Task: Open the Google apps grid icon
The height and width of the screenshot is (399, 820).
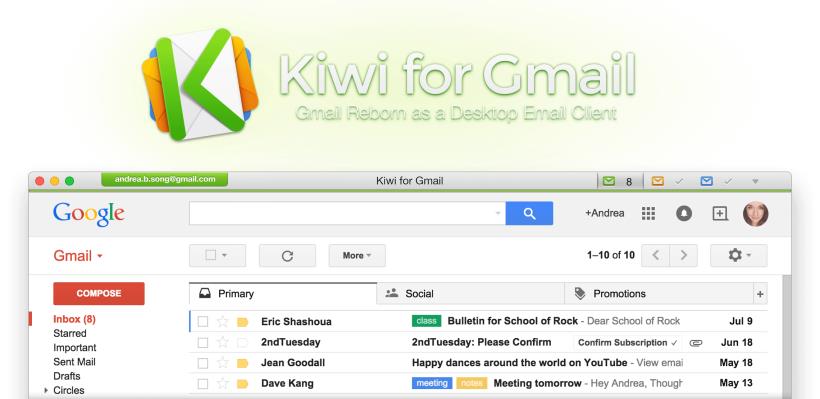Action: pyautogui.click(x=648, y=213)
